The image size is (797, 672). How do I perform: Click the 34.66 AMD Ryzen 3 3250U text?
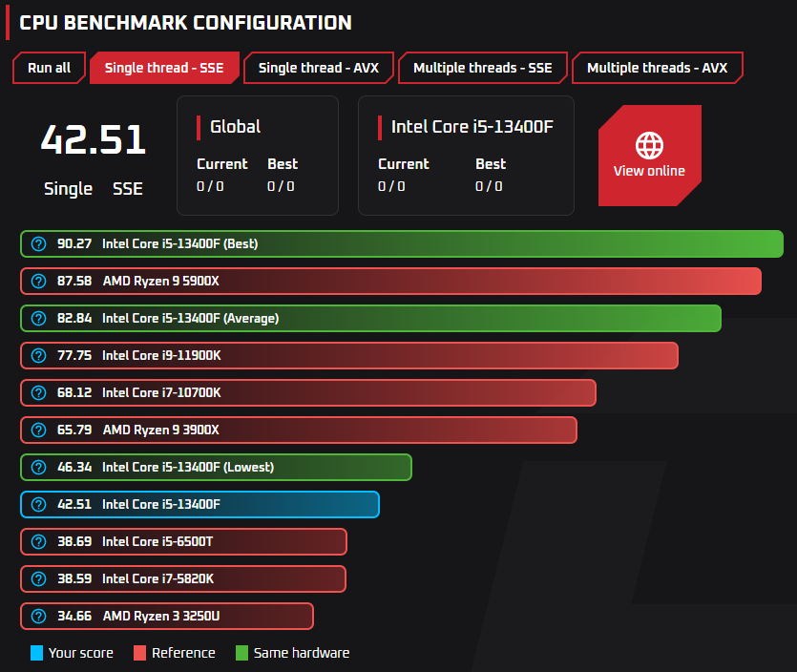(138, 616)
